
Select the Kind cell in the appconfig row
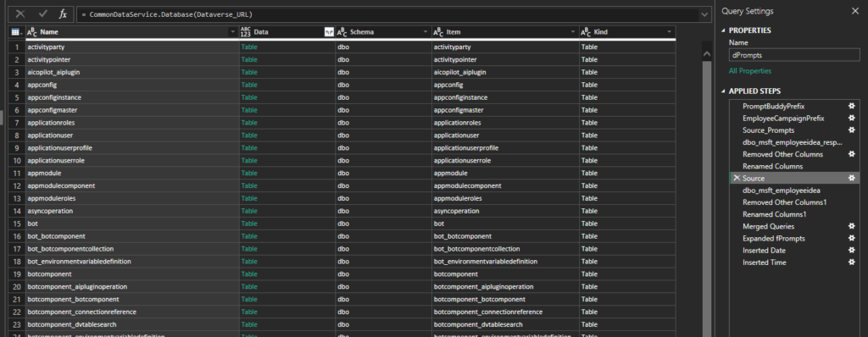pos(627,85)
